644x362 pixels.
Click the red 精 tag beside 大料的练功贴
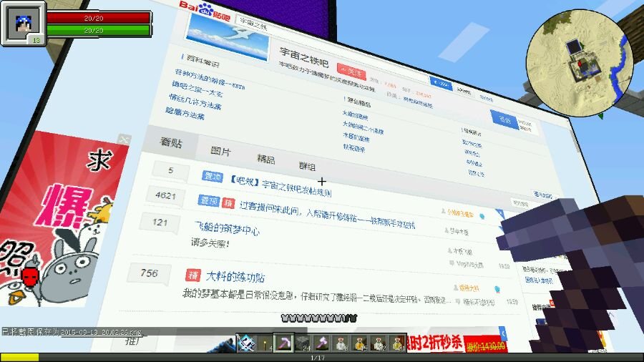point(192,275)
